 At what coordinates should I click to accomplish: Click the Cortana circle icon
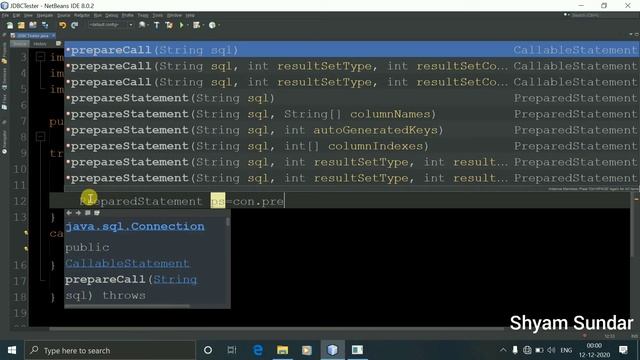point(208,350)
